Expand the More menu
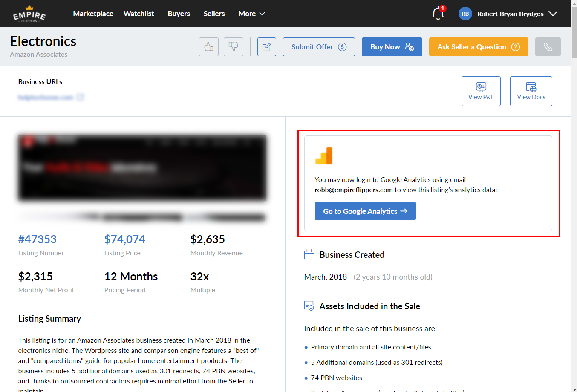 click(x=252, y=14)
